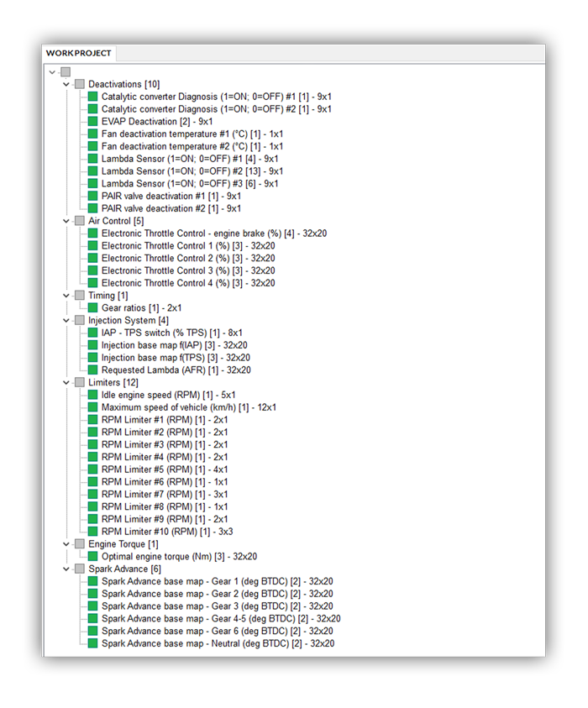Click green icon for Spark Advance Neutral map
This screenshot has height=708, width=588.
[x=93, y=643]
